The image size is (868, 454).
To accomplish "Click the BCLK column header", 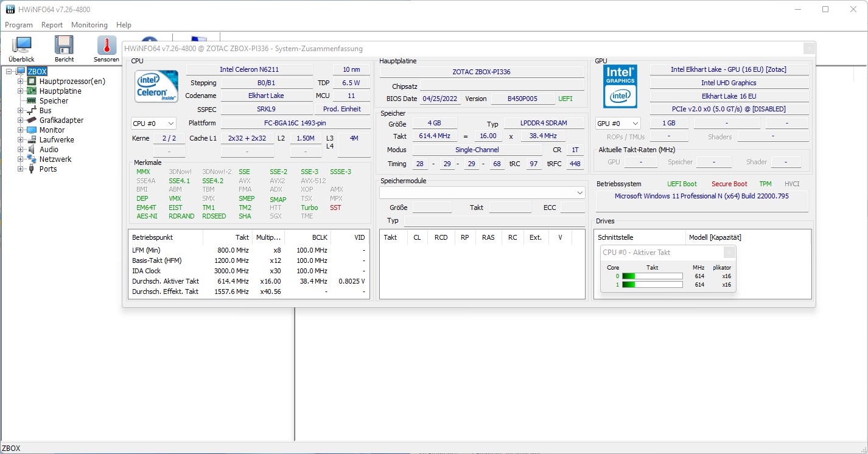I will [x=308, y=237].
